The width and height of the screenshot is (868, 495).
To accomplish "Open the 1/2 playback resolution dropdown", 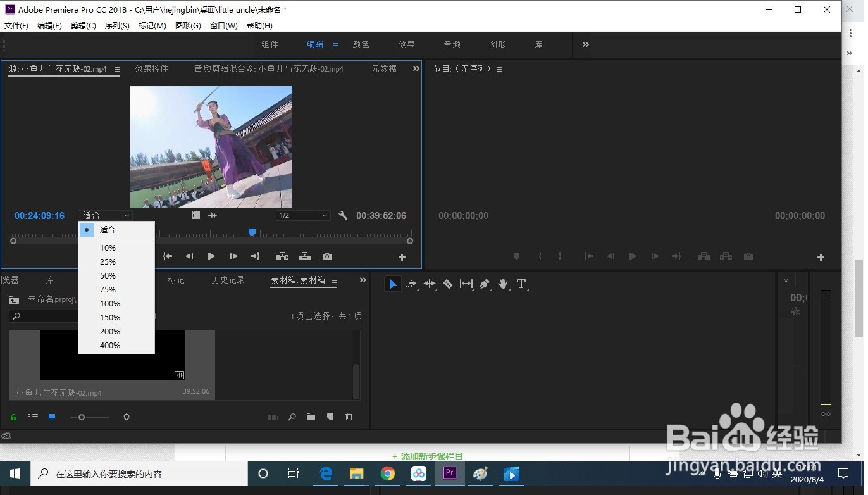I will pos(303,216).
